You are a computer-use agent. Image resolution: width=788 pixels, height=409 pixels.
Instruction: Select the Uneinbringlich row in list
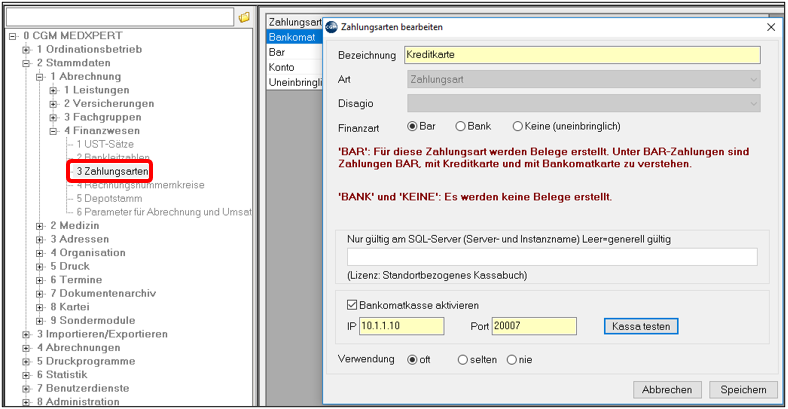(x=294, y=82)
